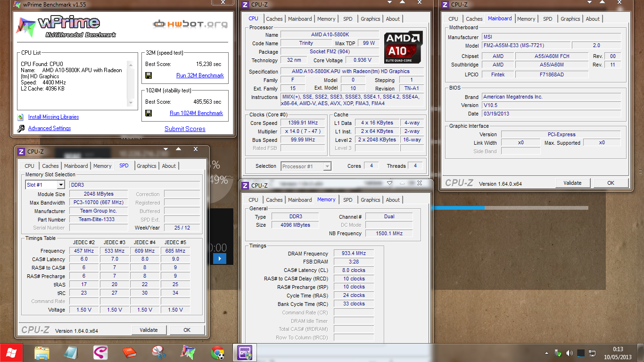Image resolution: width=644 pixels, height=362 pixels.
Task: Open the volume control in the tray
Action: [570, 353]
